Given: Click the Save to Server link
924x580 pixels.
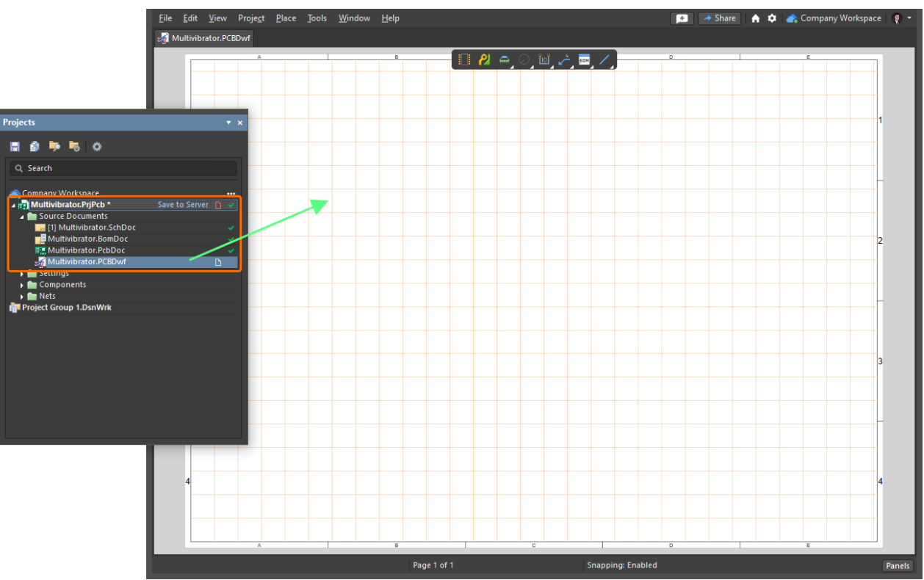Looking at the screenshot, I should tap(183, 205).
